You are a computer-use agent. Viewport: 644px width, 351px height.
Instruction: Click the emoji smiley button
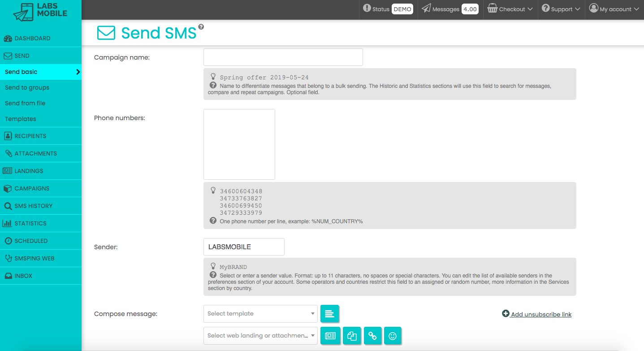click(393, 336)
